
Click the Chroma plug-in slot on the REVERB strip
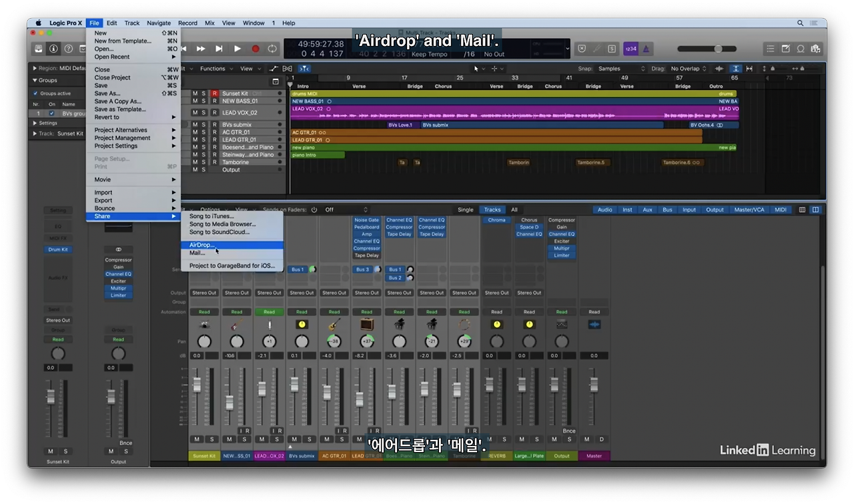[496, 220]
